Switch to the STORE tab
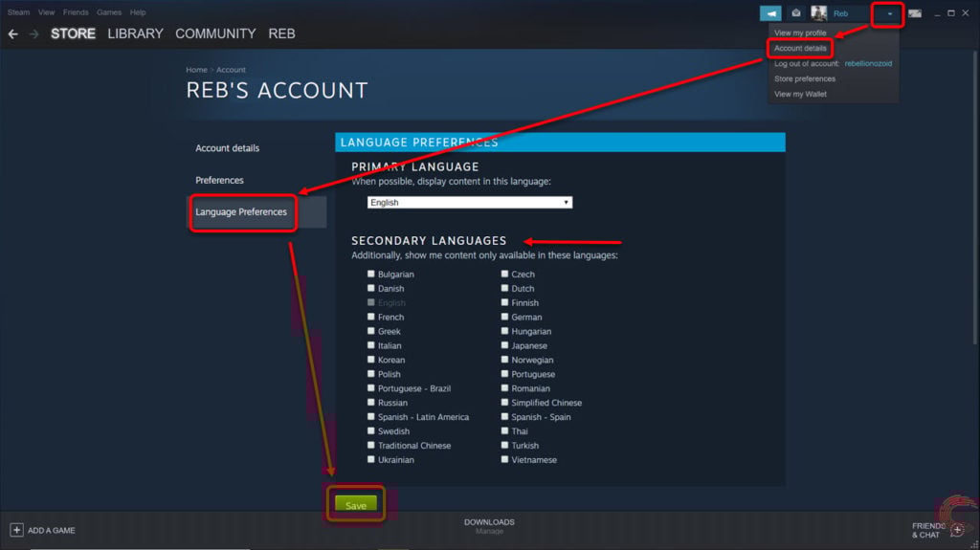 coord(73,33)
